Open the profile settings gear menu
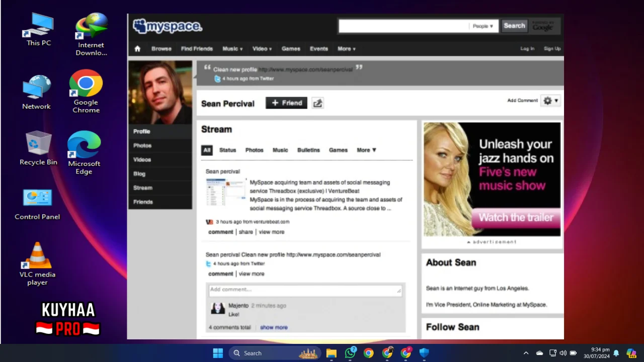644x362 pixels. pos(550,101)
